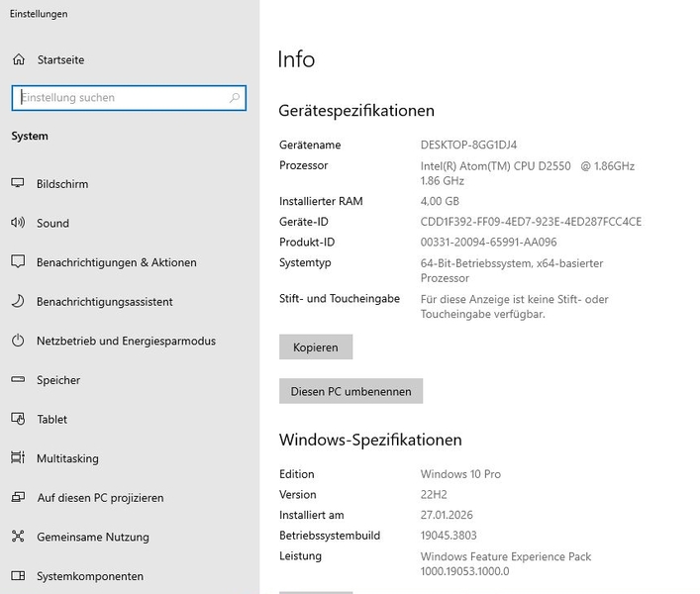Click the Windows-Spezifikationen heading
Screen dimensions: 700x594
click(x=370, y=440)
